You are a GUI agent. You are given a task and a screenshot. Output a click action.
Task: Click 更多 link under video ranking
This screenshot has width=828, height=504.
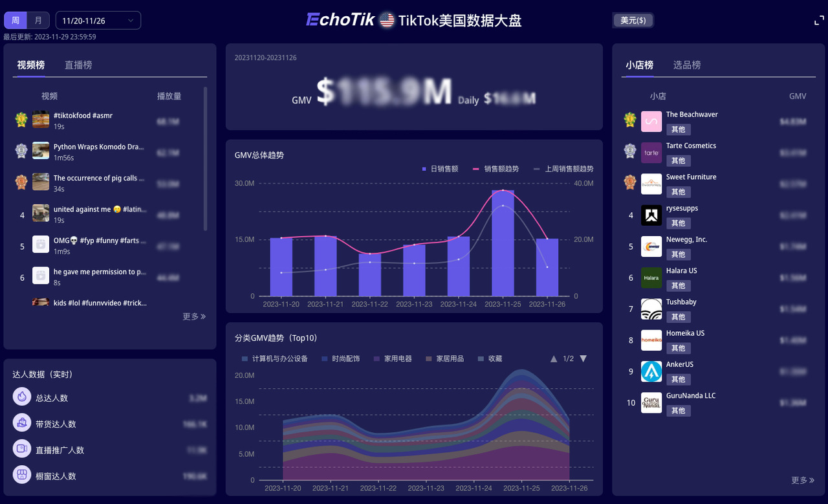coord(193,316)
